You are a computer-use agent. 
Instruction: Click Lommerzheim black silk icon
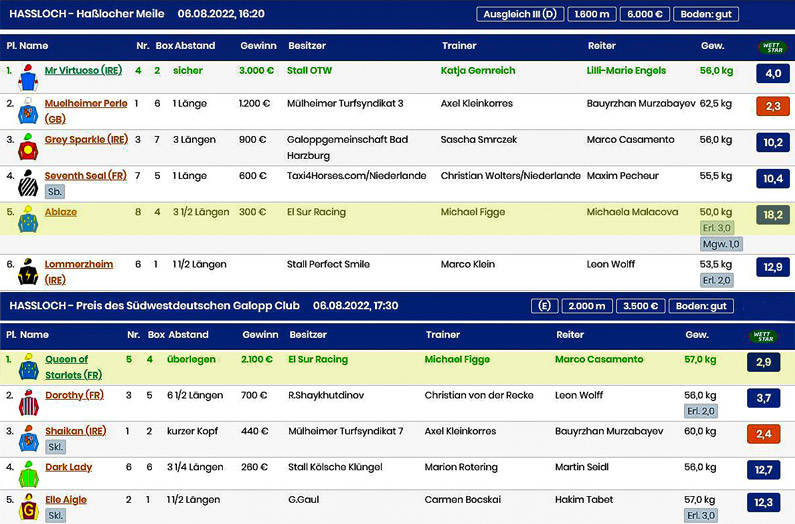28,271
